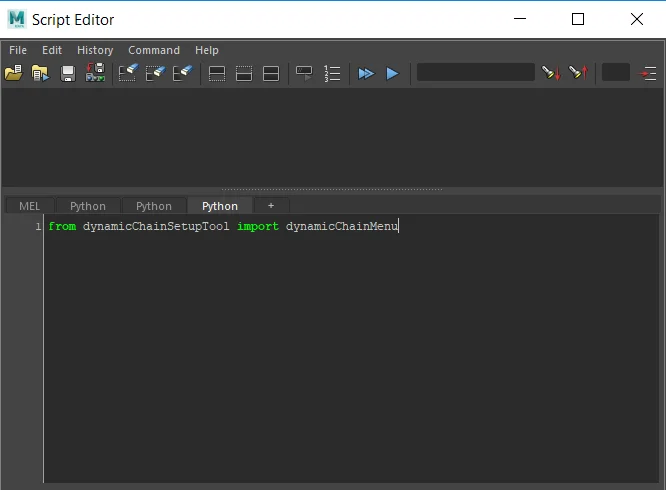Image resolution: width=666 pixels, height=490 pixels.
Task: Toggle the Echo All Commands icon
Action: point(304,73)
